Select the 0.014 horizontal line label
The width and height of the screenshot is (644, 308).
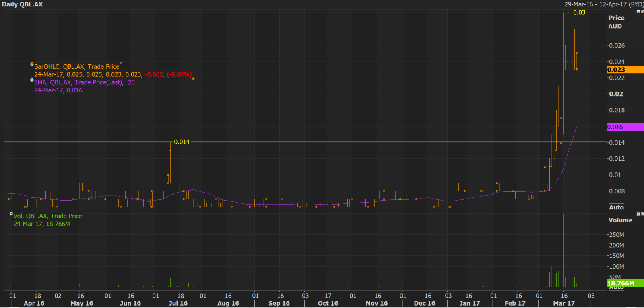click(x=182, y=142)
